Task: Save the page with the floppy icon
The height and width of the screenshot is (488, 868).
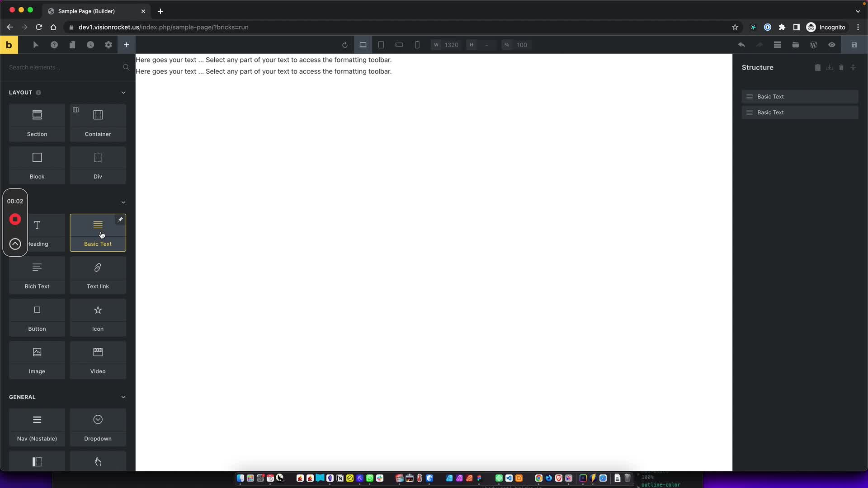Action: (854, 45)
